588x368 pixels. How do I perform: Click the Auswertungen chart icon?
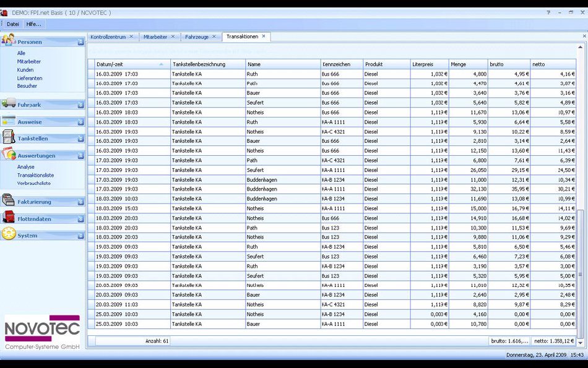point(8,155)
